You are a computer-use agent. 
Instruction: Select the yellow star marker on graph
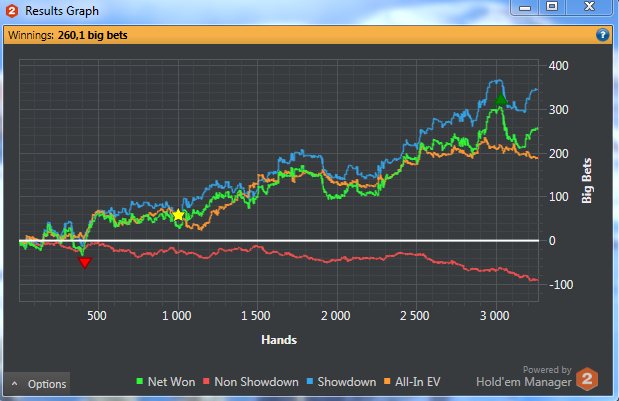click(178, 215)
